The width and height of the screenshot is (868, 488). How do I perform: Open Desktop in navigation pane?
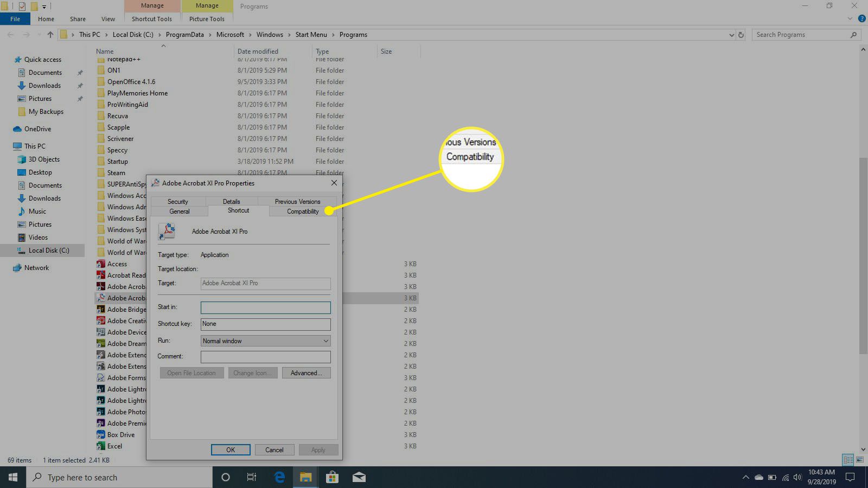tap(40, 172)
